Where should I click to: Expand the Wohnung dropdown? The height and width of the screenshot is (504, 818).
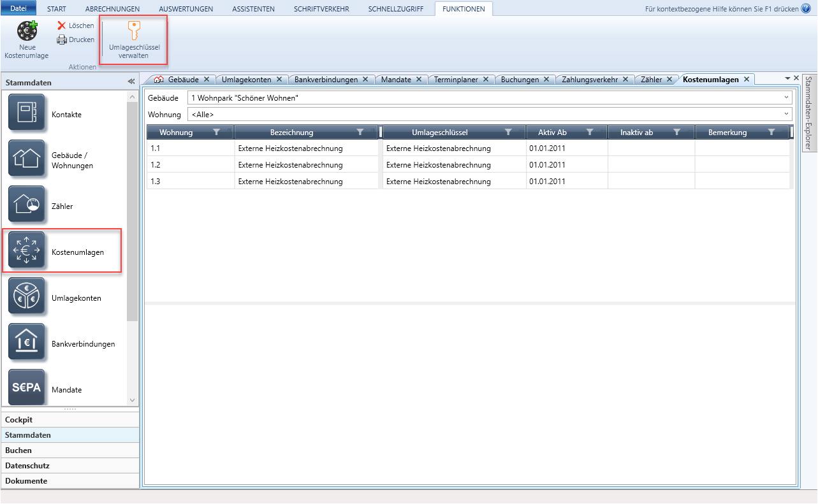tap(786, 115)
